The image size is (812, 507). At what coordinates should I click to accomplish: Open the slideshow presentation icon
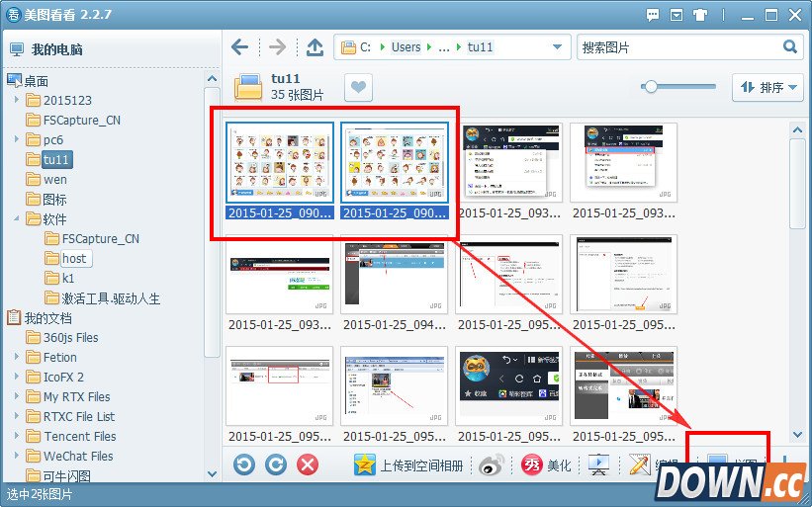(598, 465)
